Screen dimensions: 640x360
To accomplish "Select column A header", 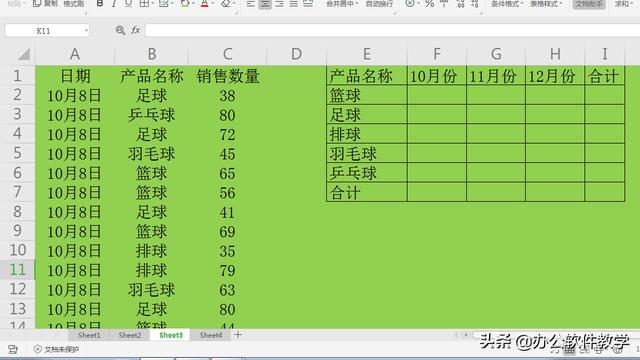I will pos(75,54).
